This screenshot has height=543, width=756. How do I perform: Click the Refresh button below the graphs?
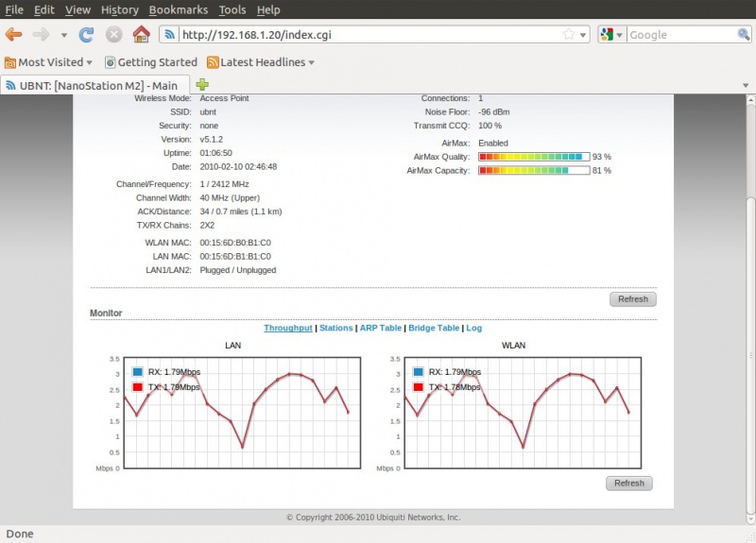pos(628,483)
